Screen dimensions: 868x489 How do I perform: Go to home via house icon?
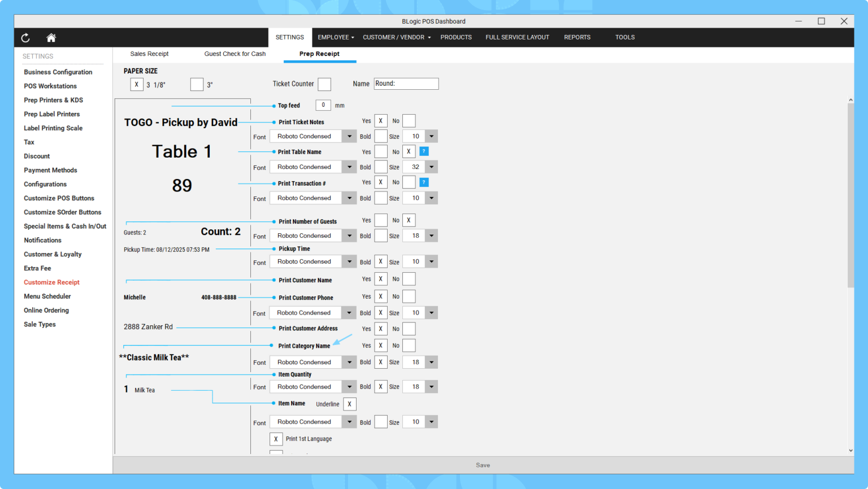coord(51,38)
